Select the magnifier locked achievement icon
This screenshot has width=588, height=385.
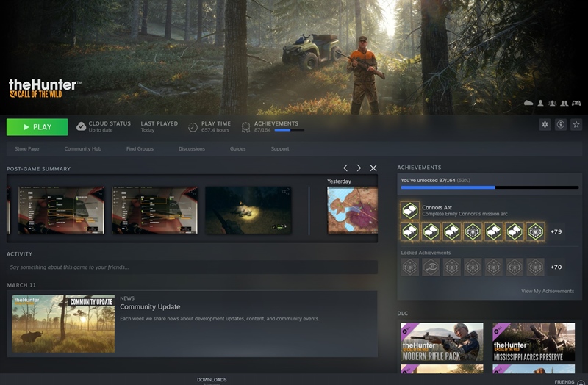click(x=431, y=267)
